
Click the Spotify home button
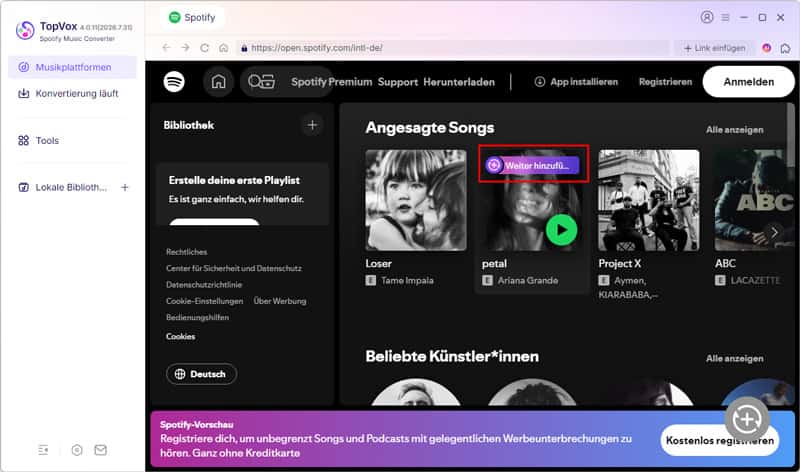218,82
